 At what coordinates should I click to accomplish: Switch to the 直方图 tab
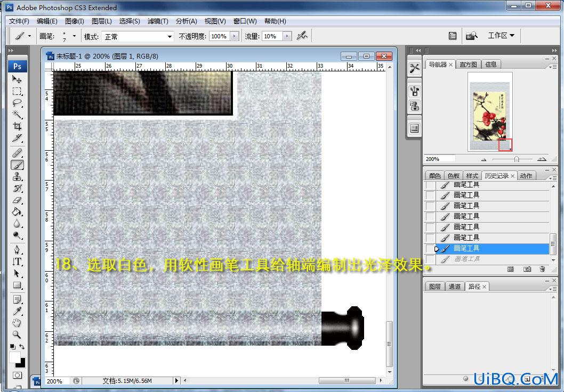(468, 64)
